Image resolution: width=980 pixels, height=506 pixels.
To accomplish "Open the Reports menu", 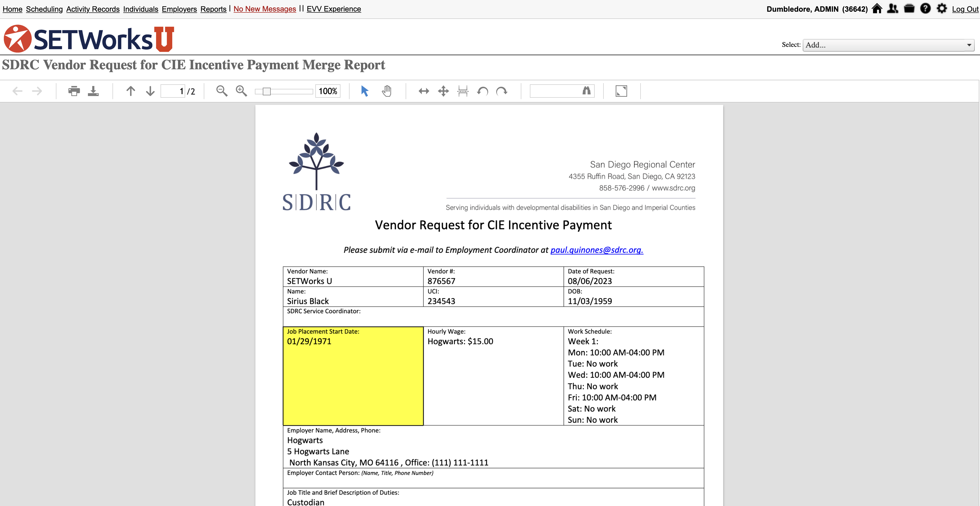I will 213,9.
